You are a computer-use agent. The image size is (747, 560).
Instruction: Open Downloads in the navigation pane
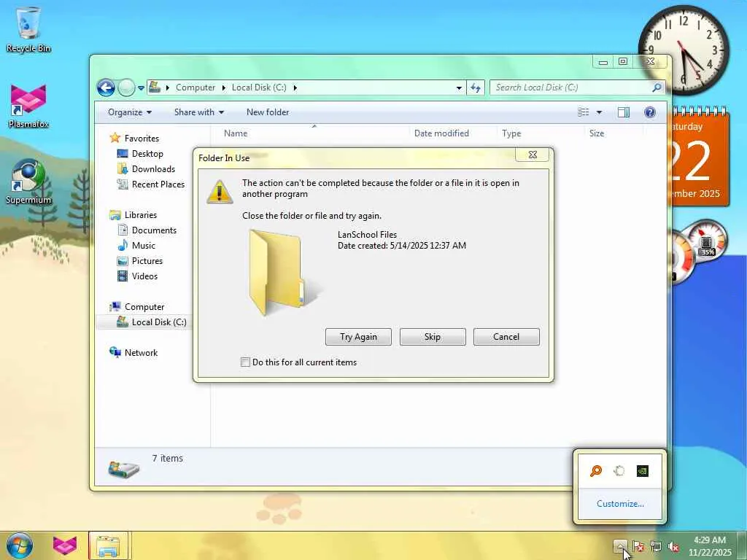click(153, 169)
